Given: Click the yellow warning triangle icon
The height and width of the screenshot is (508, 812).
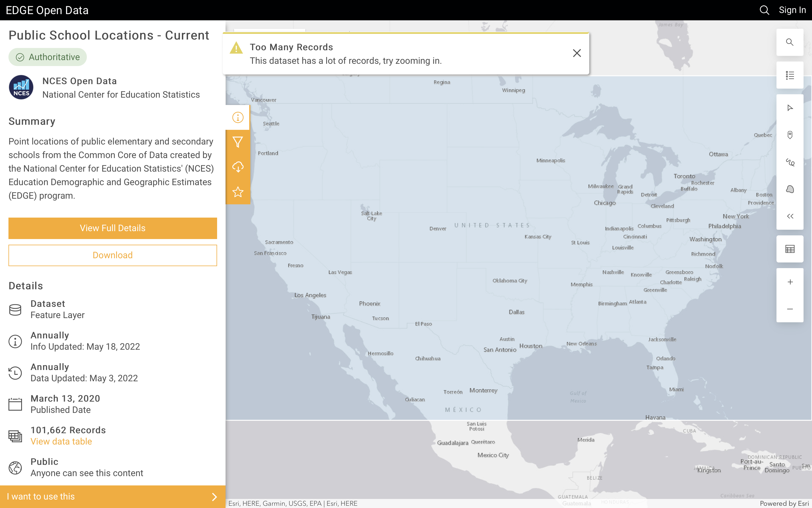Looking at the screenshot, I should (x=236, y=48).
